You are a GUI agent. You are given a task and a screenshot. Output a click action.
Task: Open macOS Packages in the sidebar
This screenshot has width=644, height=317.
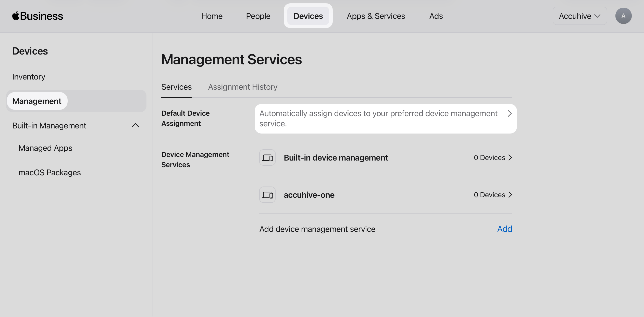[x=49, y=173]
